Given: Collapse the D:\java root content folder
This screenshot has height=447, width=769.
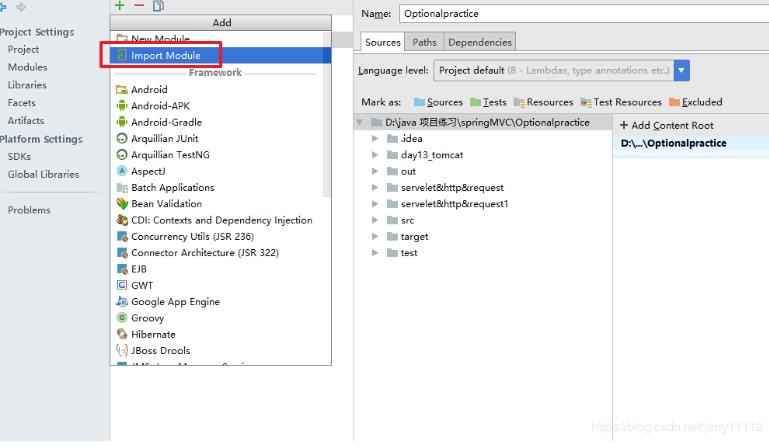Looking at the screenshot, I should 359,122.
